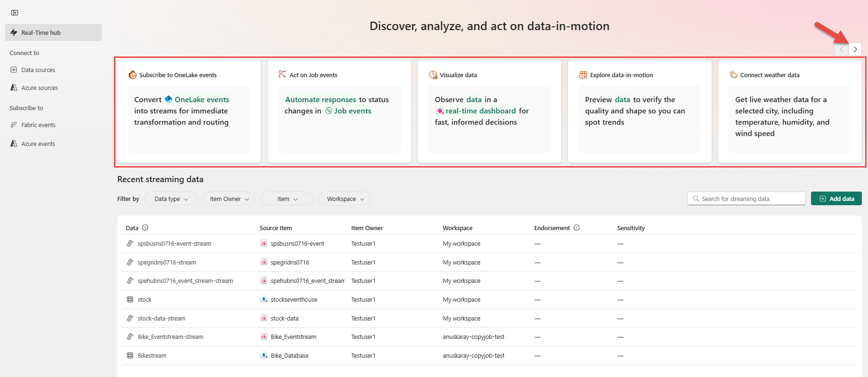Screen dimensions: 868x377
Task: Click the Act on Job events icon
Action: [282, 74]
